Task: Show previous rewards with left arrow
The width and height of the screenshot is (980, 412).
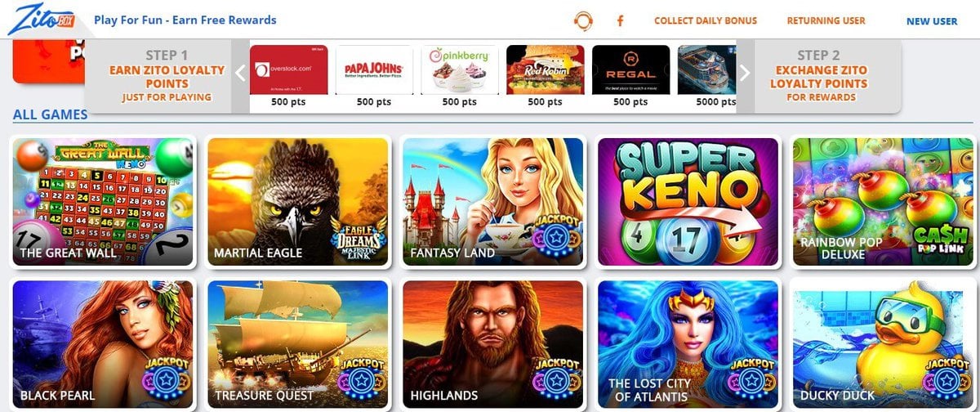Action: point(240,73)
